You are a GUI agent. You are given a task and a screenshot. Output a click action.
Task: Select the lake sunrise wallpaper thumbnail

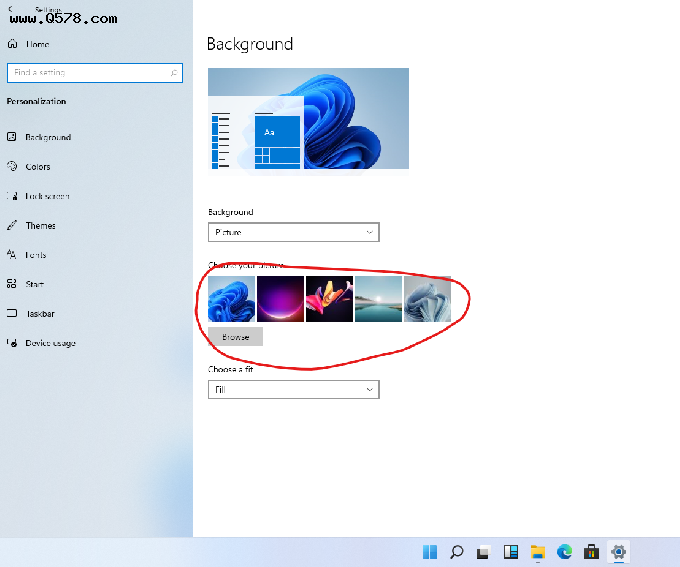coord(379,299)
